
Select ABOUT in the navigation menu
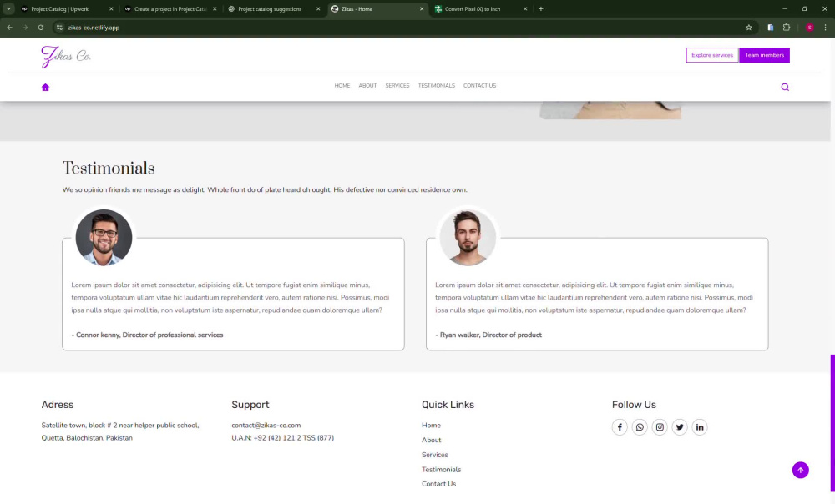pyautogui.click(x=367, y=86)
